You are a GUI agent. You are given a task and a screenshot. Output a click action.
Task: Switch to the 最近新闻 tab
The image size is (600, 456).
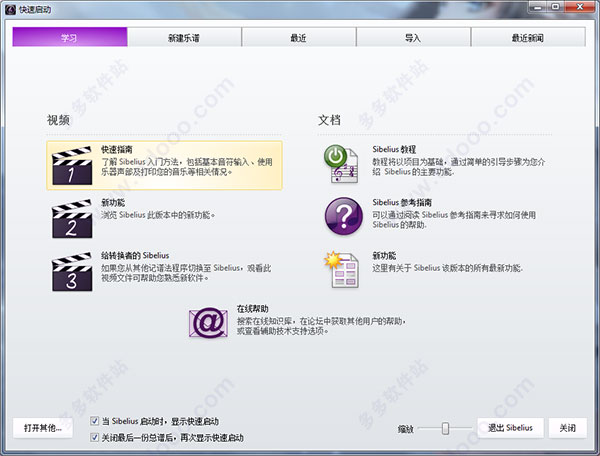click(528, 37)
